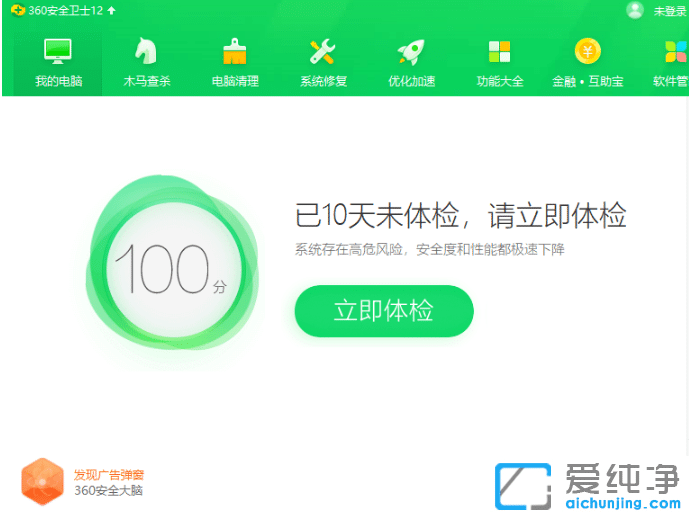Switch to 电脑清理 tab label
This screenshot has height=516, width=689.
click(x=235, y=81)
